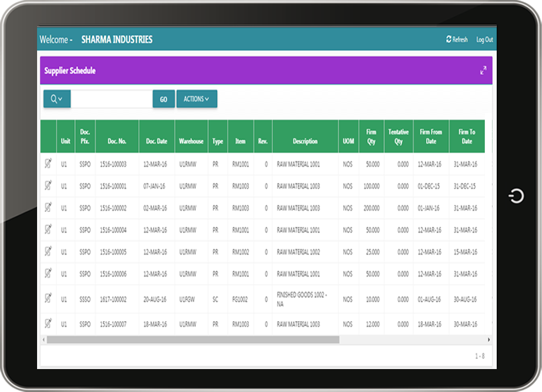Log Out of the application

point(484,39)
